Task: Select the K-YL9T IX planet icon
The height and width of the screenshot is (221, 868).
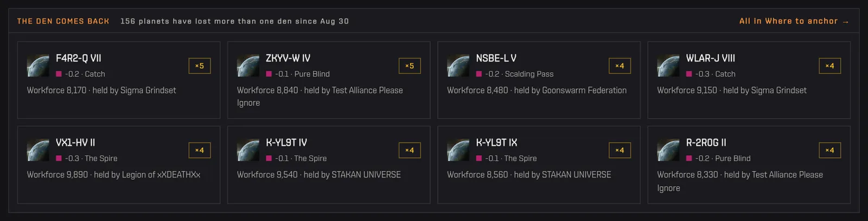Action: tap(458, 150)
